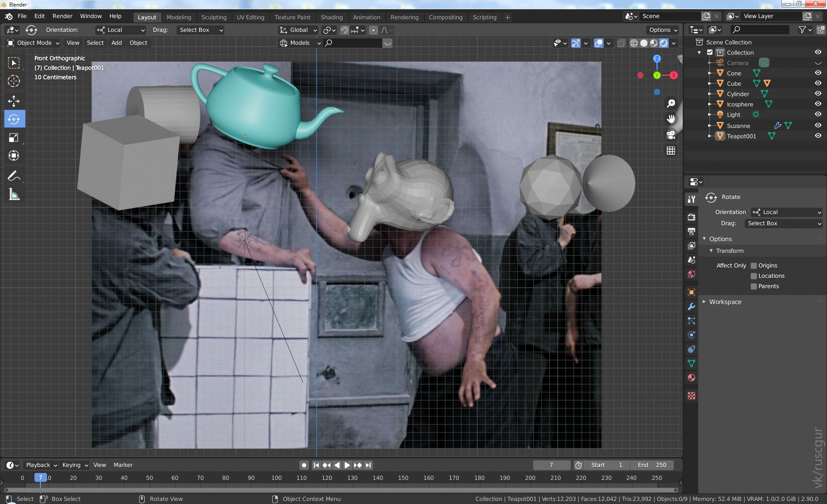Enable Affect Only Origins checkbox
The image size is (827, 504).
click(x=754, y=265)
